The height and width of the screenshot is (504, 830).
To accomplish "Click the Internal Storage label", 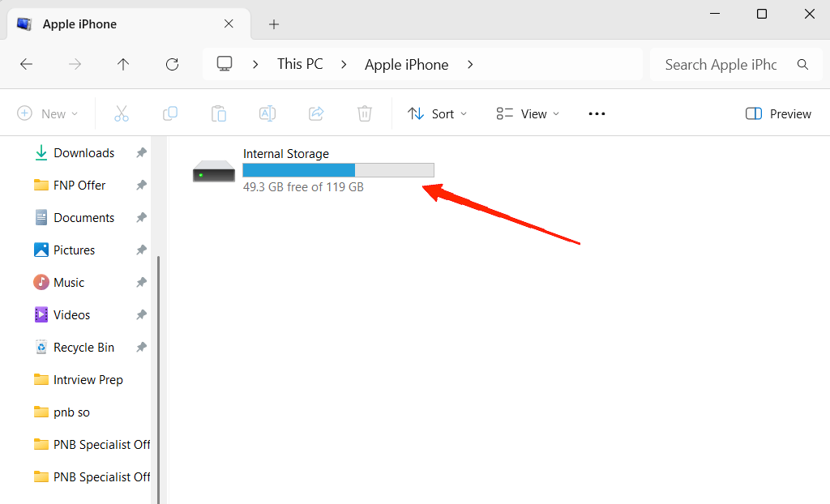I will [286, 153].
